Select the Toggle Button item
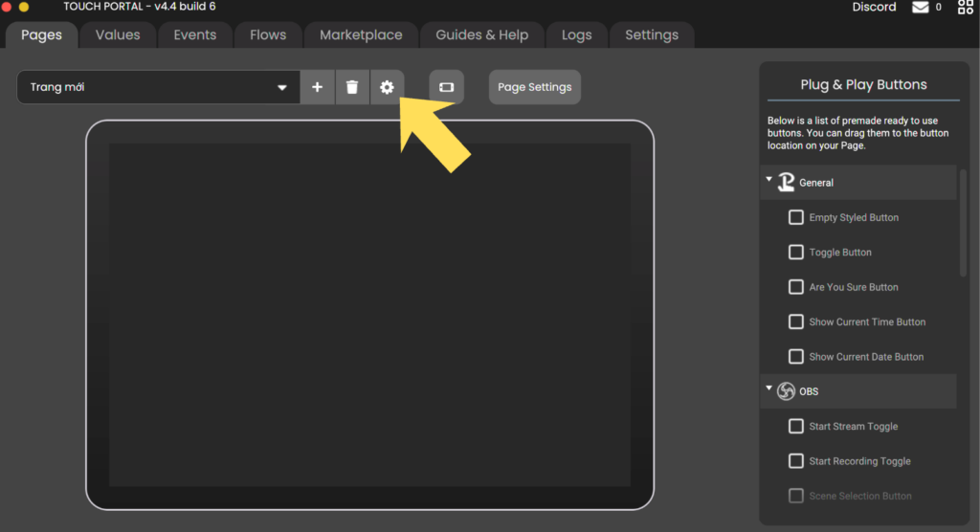This screenshot has width=980, height=532. [x=839, y=253]
